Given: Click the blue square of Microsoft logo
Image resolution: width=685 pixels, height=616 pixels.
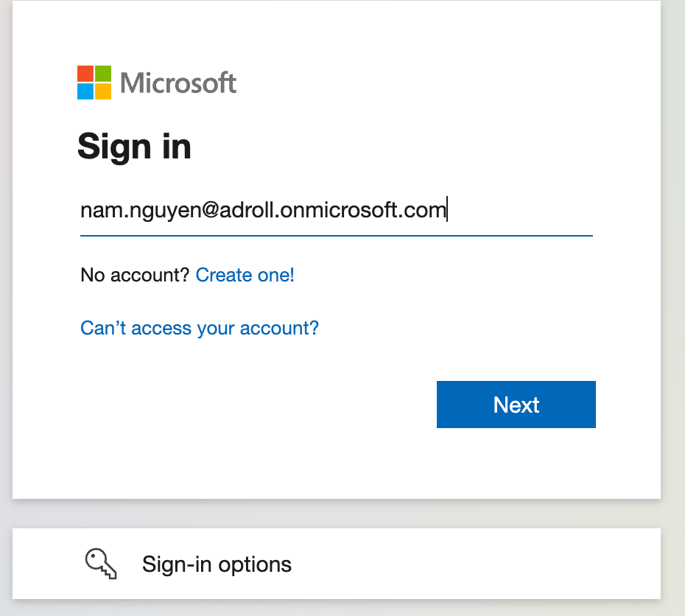Looking at the screenshot, I should click(x=85, y=91).
